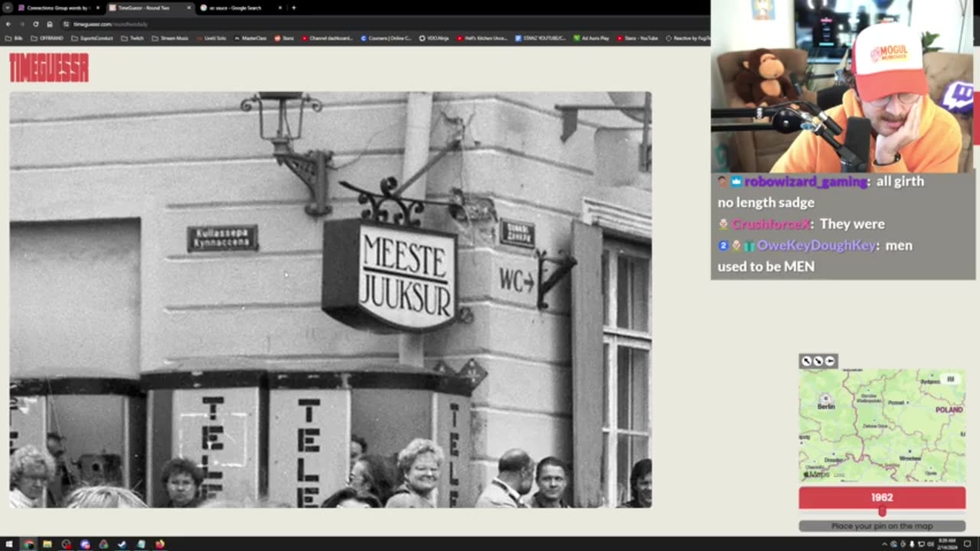
Task: Open the Windows Start menu
Action: coord(9,544)
